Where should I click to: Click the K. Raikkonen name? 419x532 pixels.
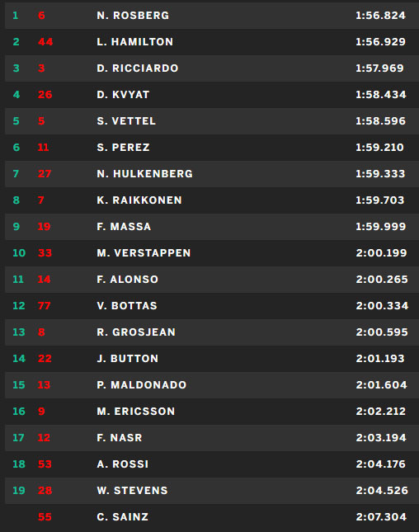tap(139, 200)
